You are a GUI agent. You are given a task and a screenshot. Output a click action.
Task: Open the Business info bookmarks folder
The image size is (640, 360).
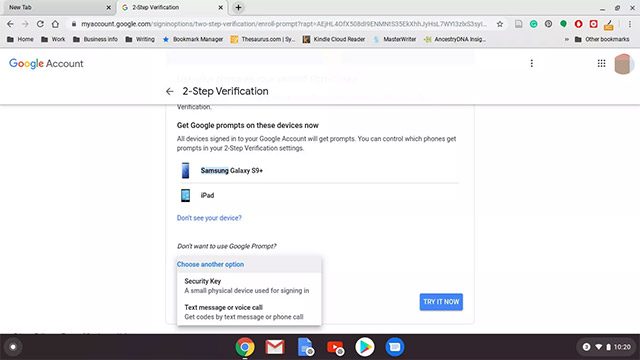(x=95, y=39)
